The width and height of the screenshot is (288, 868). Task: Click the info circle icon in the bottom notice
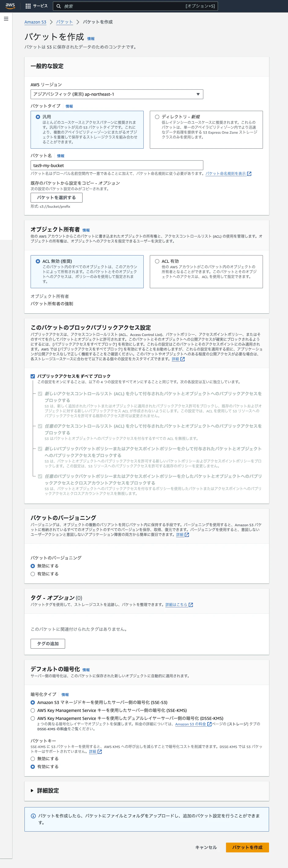pos(33,816)
